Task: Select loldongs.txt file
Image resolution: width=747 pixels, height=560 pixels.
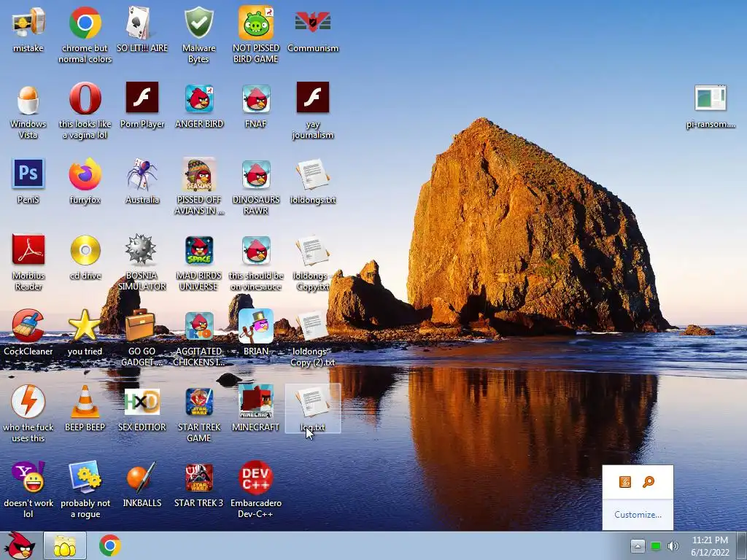Action: [313, 182]
